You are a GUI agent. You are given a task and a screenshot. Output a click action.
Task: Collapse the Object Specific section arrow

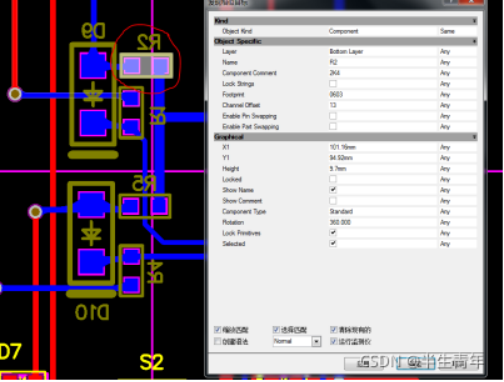[474, 41]
